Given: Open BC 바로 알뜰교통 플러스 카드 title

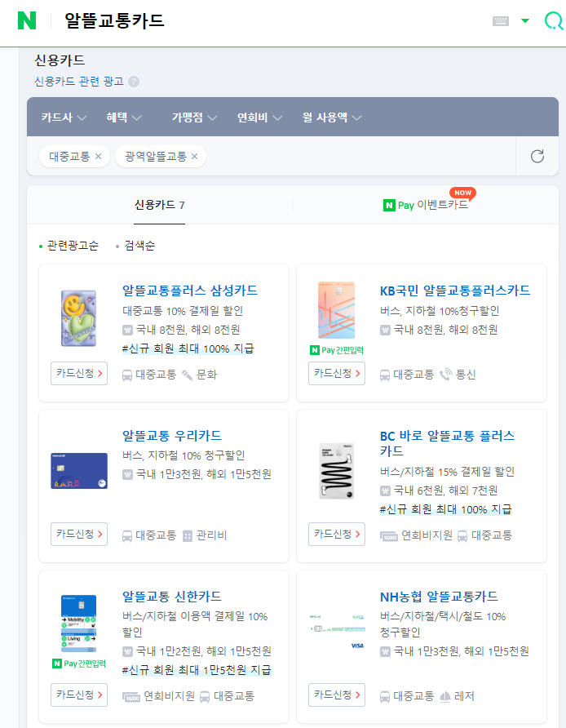Looking at the screenshot, I should [447, 443].
